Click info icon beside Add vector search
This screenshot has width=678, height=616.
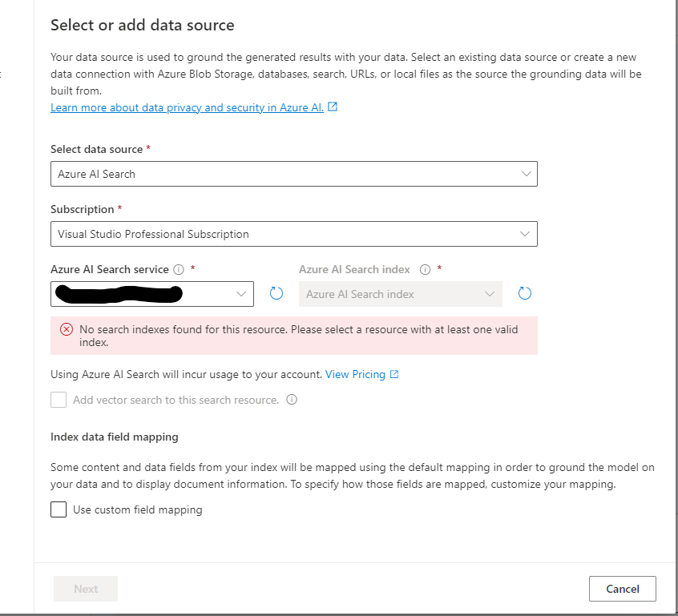[292, 400]
